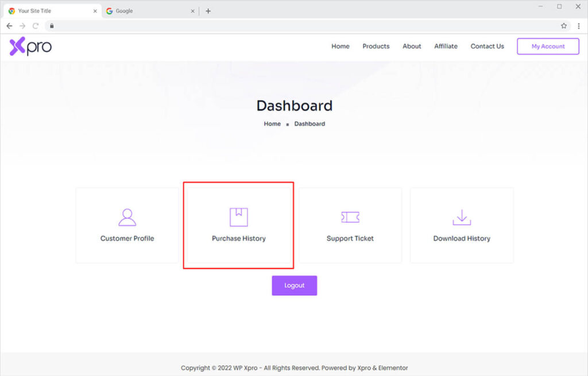The width and height of the screenshot is (588, 376).
Task: Go back using browser back arrow
Action: pos(9,26)
